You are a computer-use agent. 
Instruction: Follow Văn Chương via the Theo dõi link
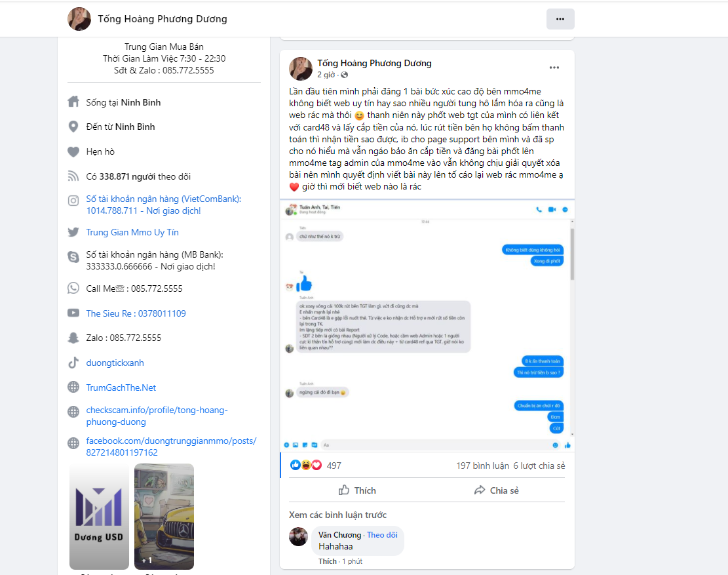point(382,534)
